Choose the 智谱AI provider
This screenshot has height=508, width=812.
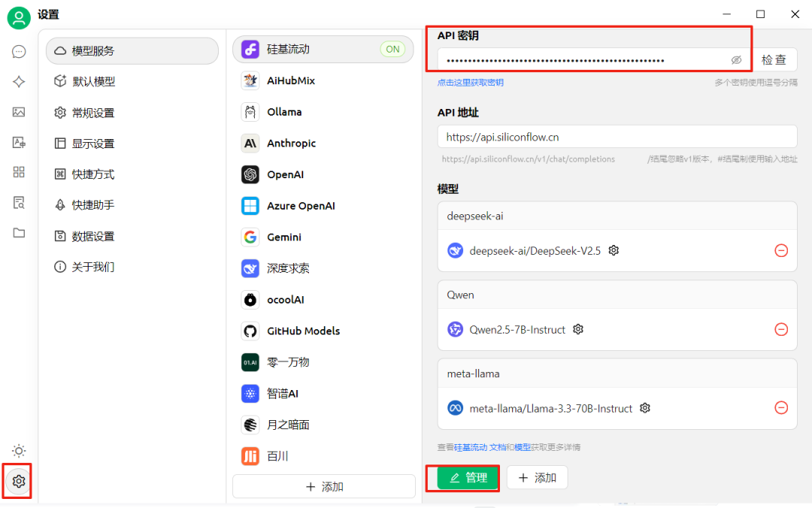pos(323,394)
